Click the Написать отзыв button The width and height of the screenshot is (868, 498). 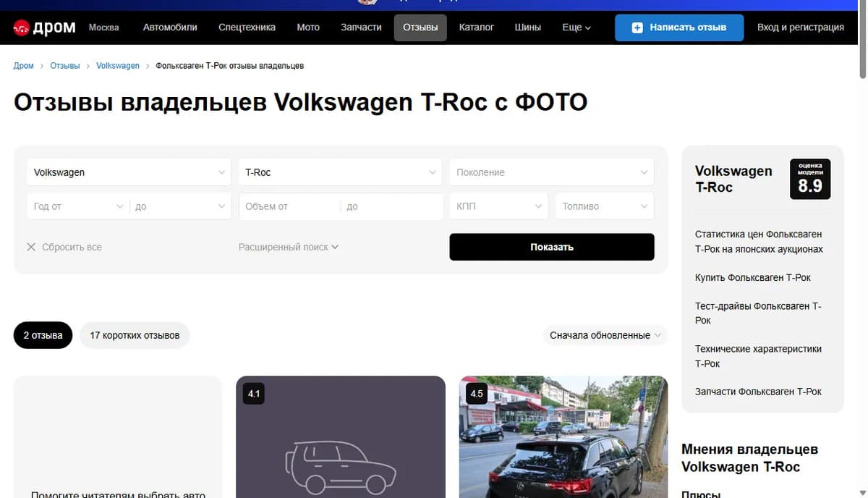coord(679,28)
